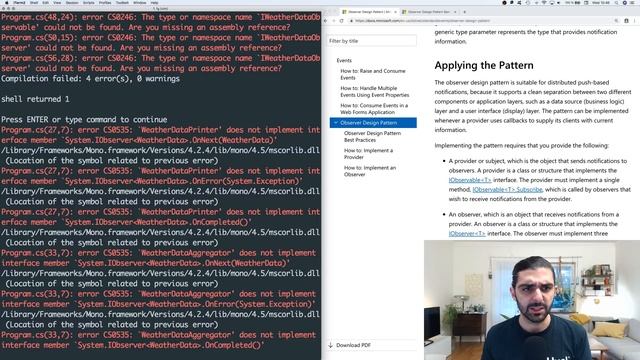Click the menu bar clock
Image resolution: width=640 pixels, height=360 pixels.
[601, 2]
